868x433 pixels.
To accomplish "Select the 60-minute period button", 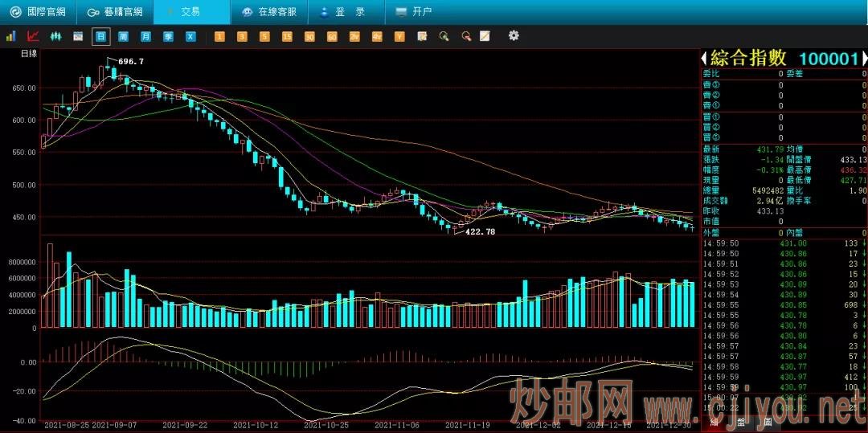I will click(332, 36).
